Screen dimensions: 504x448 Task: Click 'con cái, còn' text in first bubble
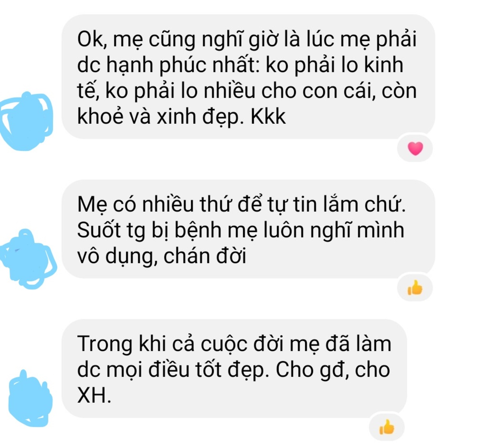pyautogui.click(x=359, y=91)
